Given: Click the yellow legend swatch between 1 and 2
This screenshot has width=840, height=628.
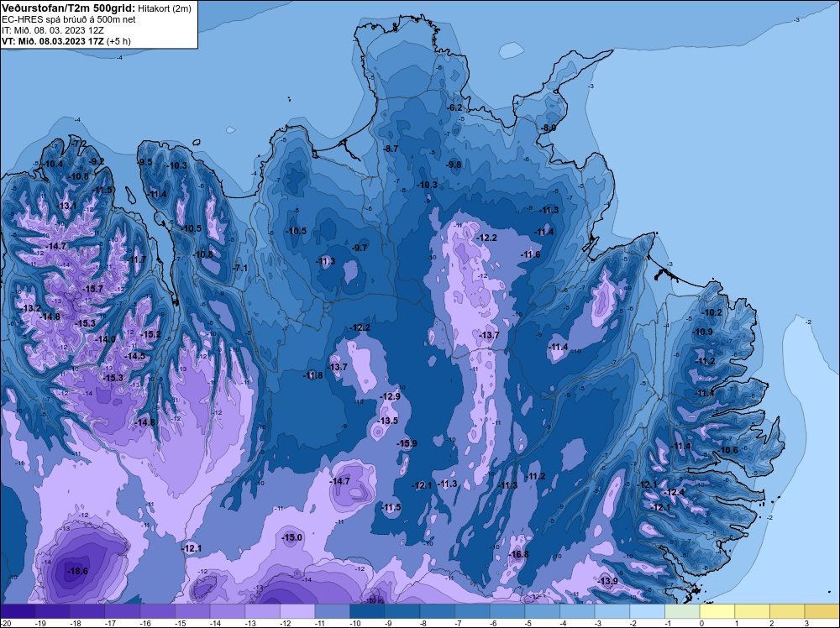Looking at the screenshot, I should [752, 611].
